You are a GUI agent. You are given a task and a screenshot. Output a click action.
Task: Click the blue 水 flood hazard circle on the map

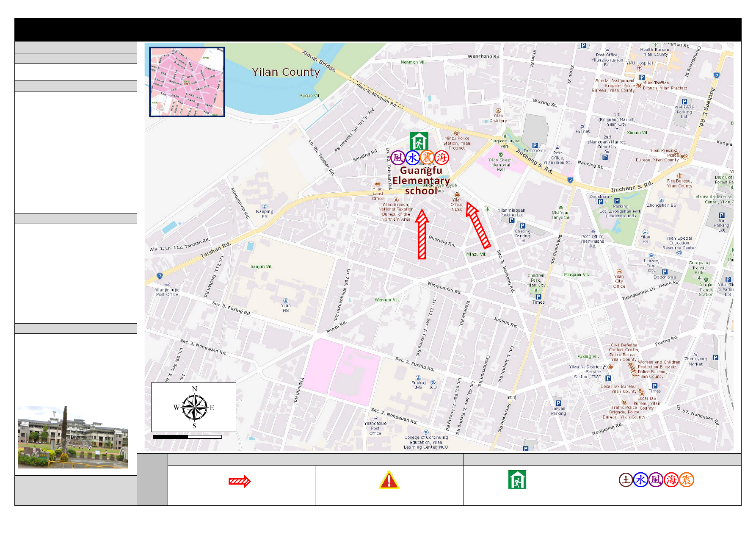pyautogui.click(x=413, y=158)
